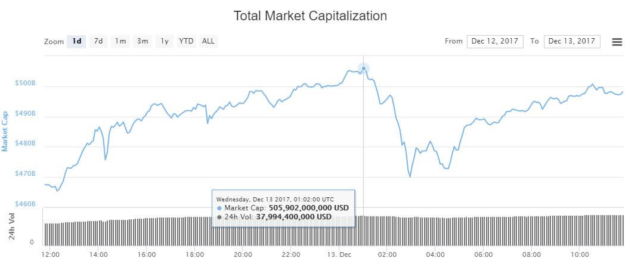Show ALL time range data
The height and width of the screenshot is (267, 644).
[208, 41]
